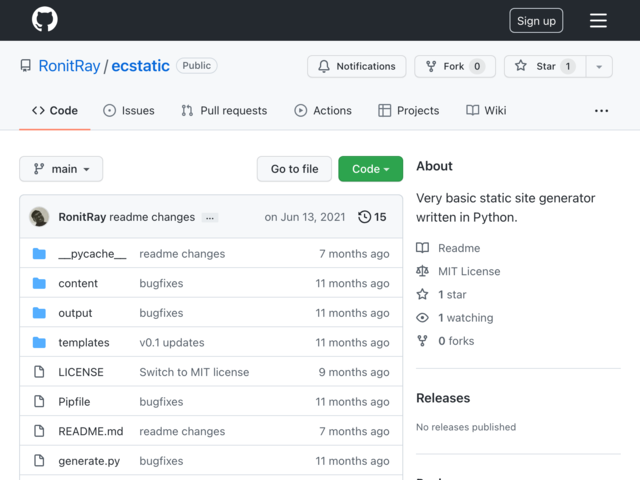Screen dimensions: 640x480
Task: Click the generate.py file icon
Action: click(x=39, y=460)
